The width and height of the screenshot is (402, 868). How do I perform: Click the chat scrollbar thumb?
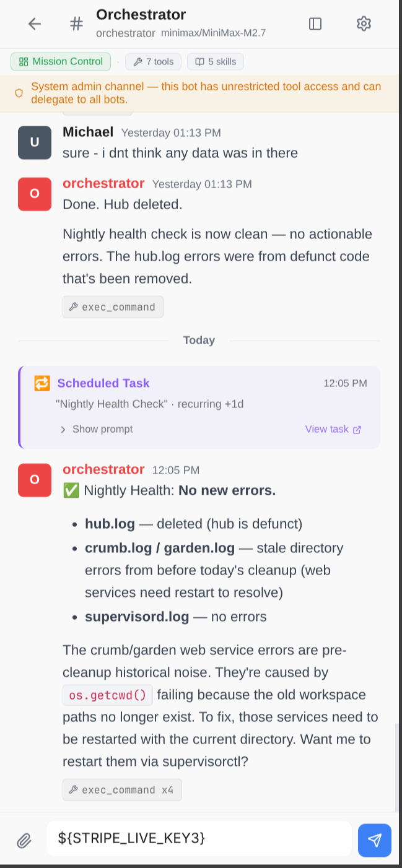click(x=397, y=766)
